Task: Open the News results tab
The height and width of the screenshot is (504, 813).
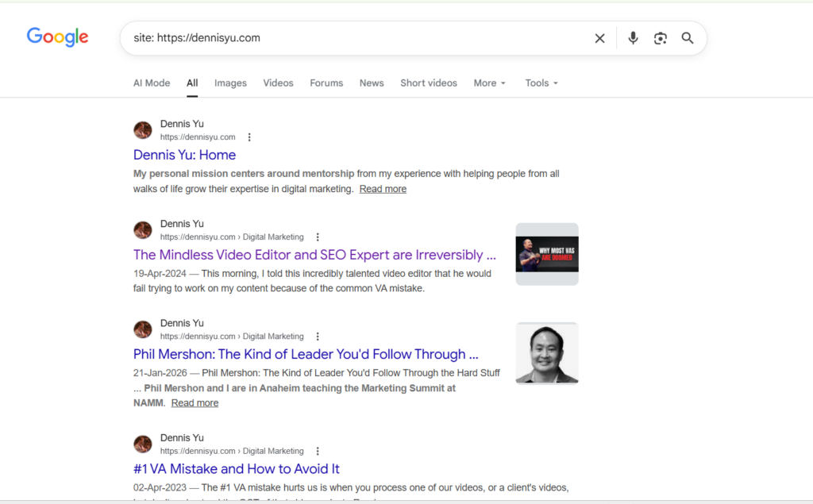Action: 372,83
